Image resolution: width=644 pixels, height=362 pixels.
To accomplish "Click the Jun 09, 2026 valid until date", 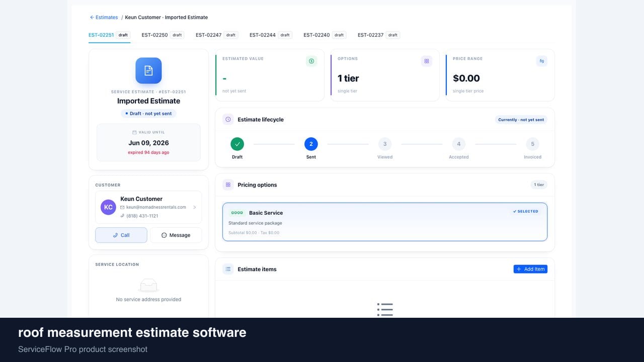I will (x=148, y=143).
